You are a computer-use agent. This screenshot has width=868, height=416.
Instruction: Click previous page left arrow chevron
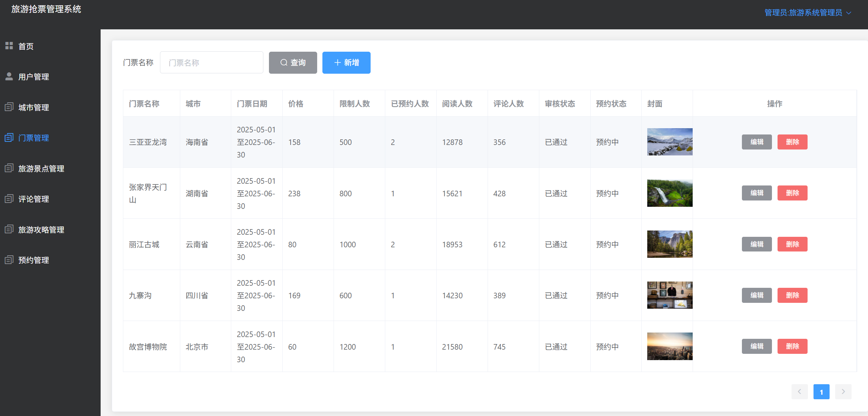(x=800, y=392)
